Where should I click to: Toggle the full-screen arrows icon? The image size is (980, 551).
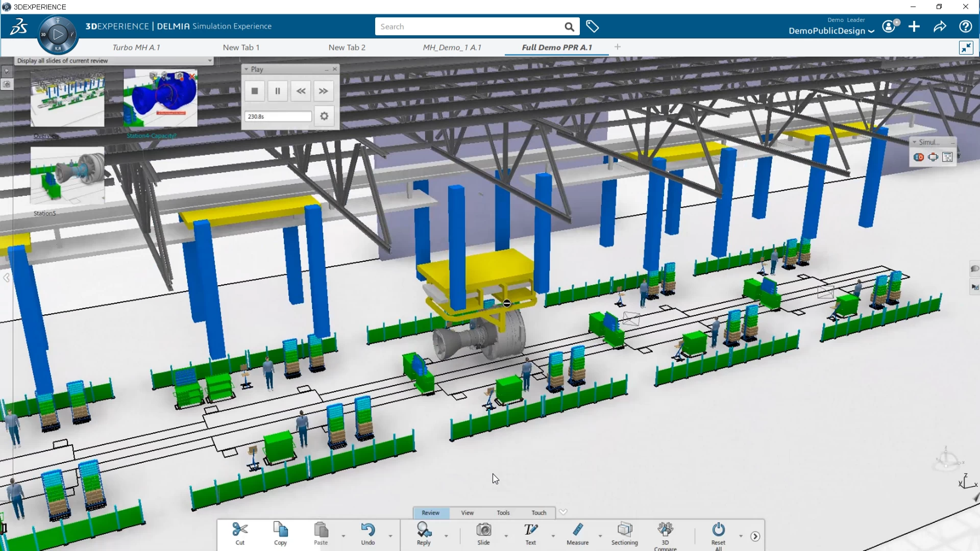click(x=966, y=48)
